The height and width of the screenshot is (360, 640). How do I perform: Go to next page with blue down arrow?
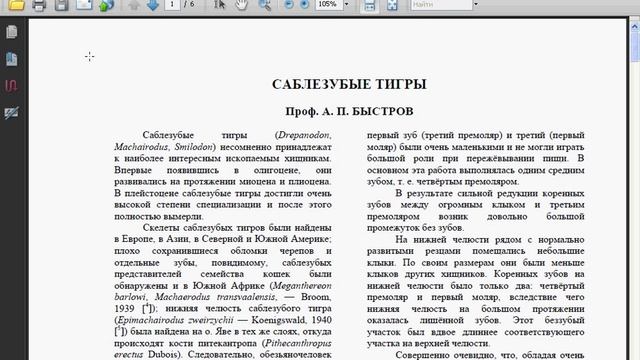(153, 5)
